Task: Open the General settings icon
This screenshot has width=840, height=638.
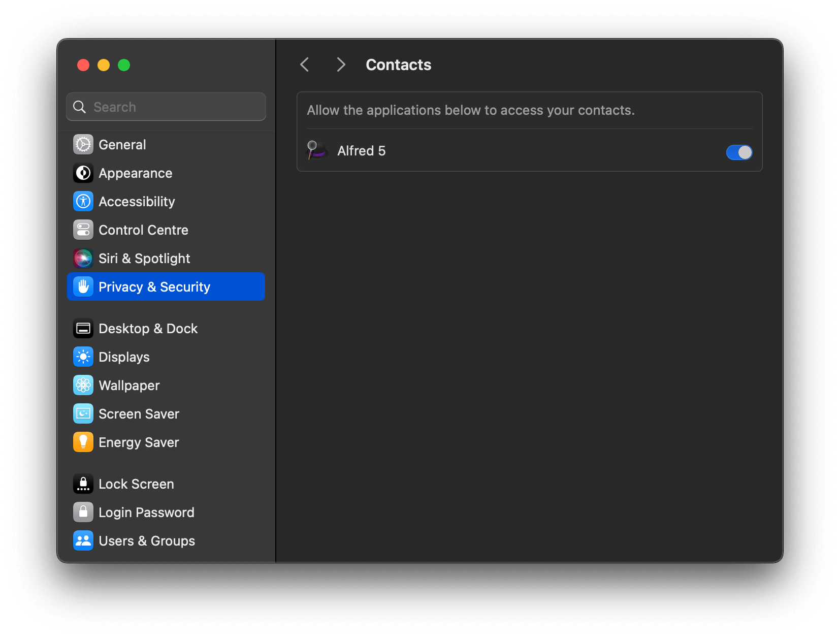Action: [83, 144]
